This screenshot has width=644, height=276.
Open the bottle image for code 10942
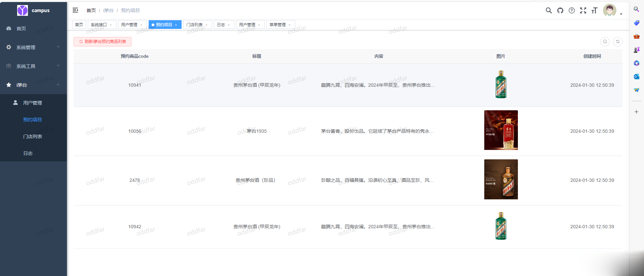pos(501,226)
